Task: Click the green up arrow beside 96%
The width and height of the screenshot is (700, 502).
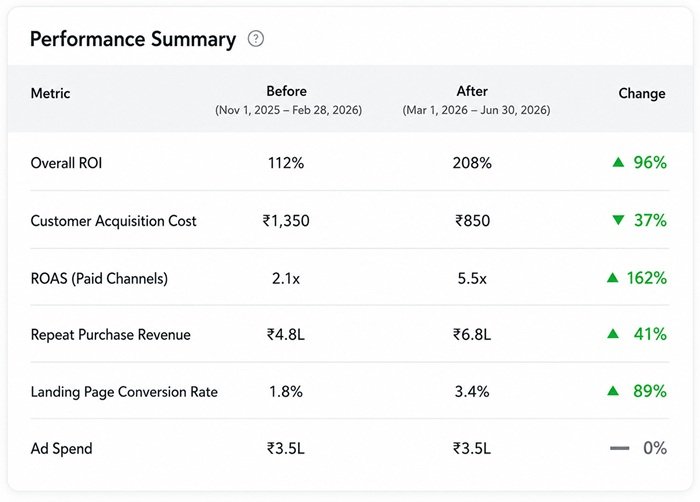Action: click(x=618, y=162)
